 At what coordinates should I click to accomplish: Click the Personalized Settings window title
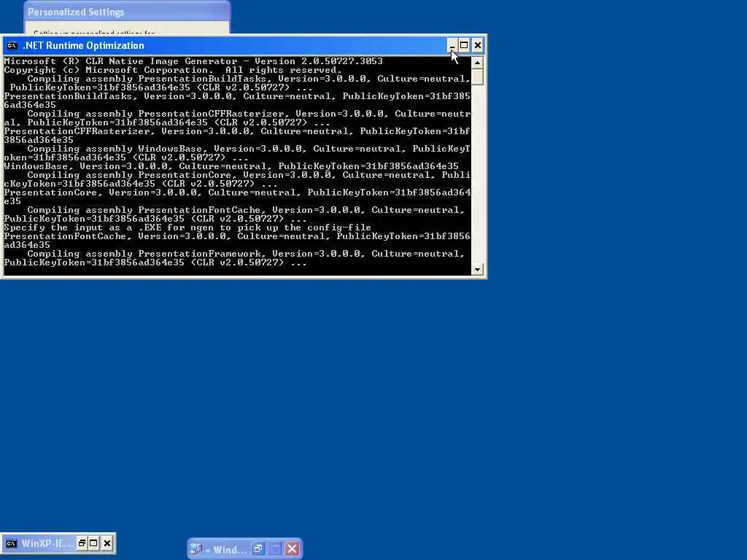click(76, 12)
